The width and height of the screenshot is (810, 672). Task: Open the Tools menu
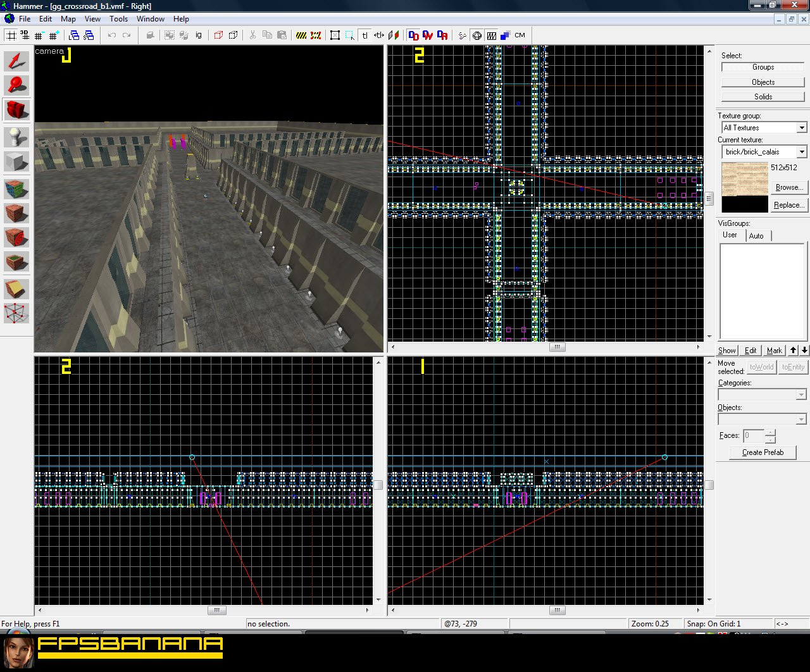click(118, 19)
